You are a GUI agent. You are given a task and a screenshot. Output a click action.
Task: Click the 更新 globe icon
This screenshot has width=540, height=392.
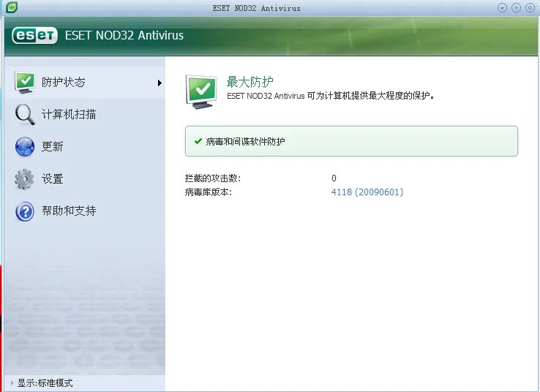[x=25, y=146]
